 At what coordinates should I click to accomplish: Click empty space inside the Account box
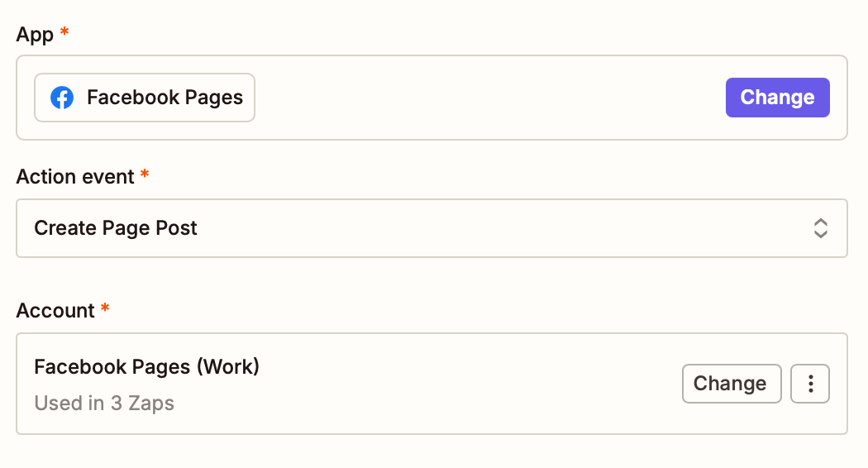[470, 384]
